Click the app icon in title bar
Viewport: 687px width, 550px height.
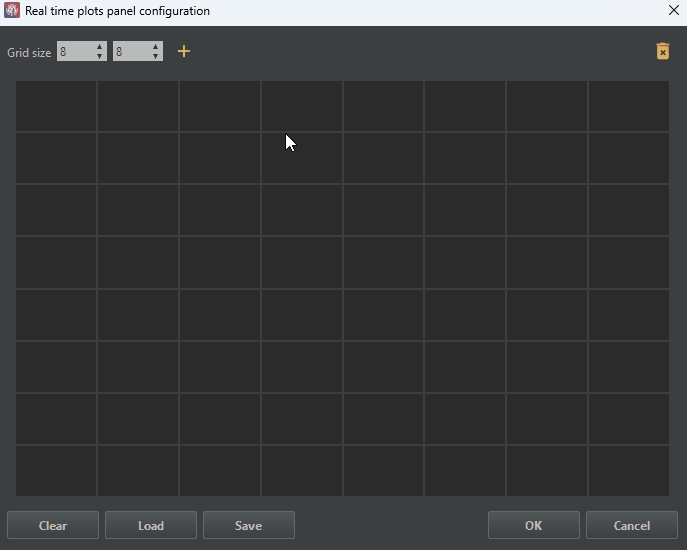coord(12,11)
